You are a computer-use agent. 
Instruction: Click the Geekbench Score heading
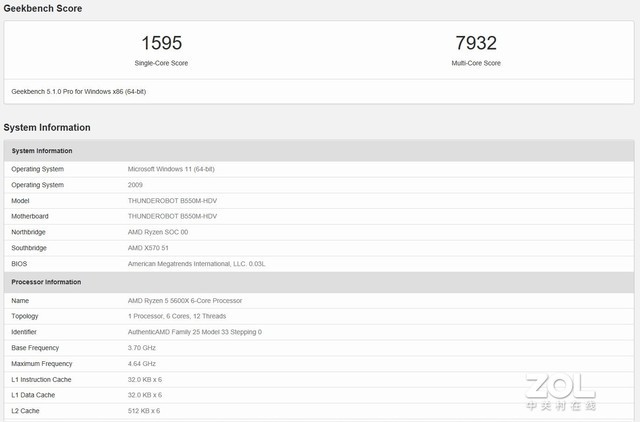coord(43,8)
